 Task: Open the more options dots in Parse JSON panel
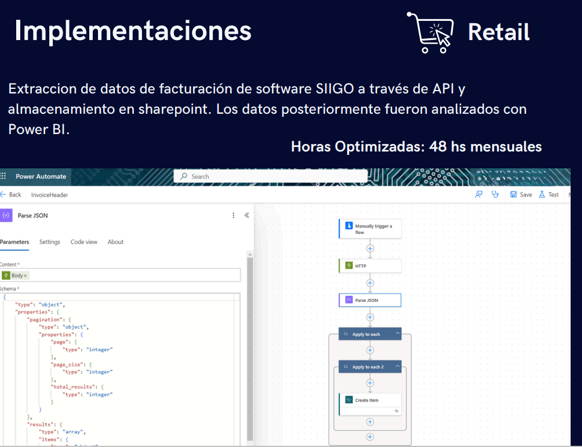pos(233,215)
